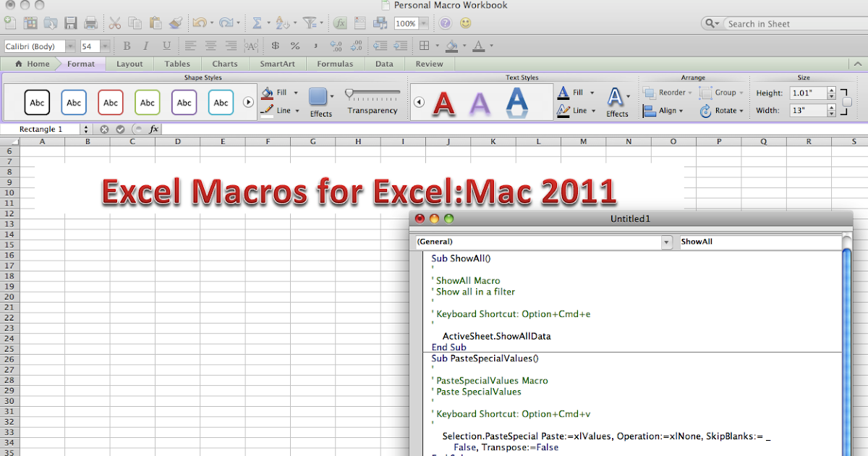The height and width of the screenshot is (456, 868).
Task: Open the Formula Builder fx icon
Action: 340,23
